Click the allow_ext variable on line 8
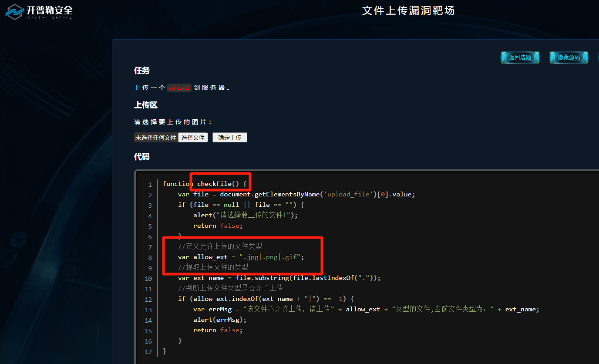The width and height of the screenshot is (599, 364). coord(211,257)
